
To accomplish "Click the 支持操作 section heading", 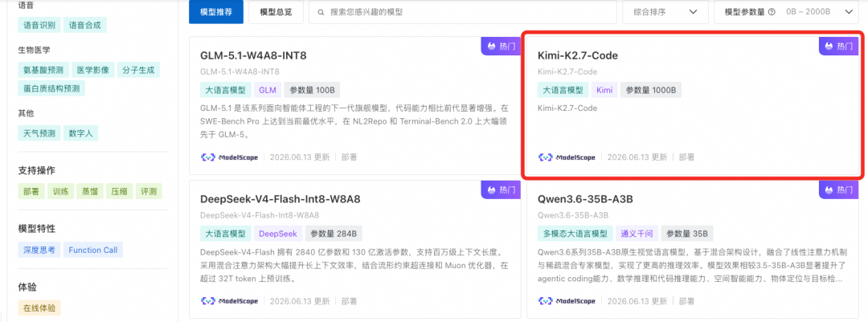I will [x=36, y=170].
